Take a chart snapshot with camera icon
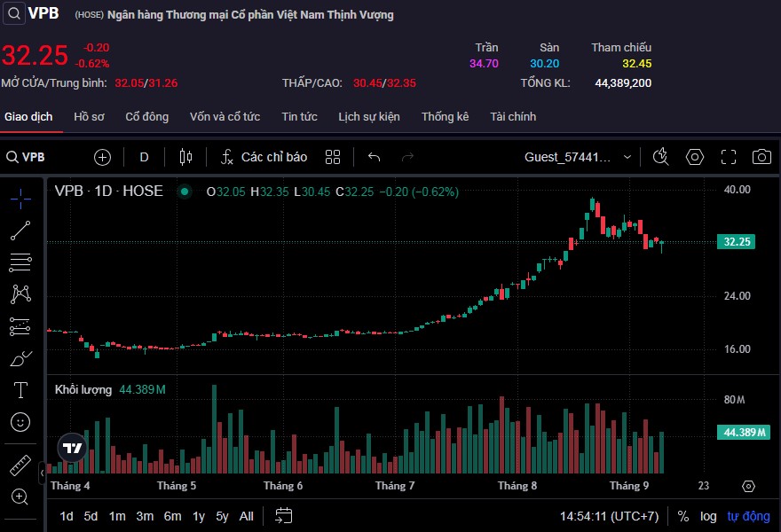Image resolution: width=781 pixels, height=532 pixels. coord(761,157)
